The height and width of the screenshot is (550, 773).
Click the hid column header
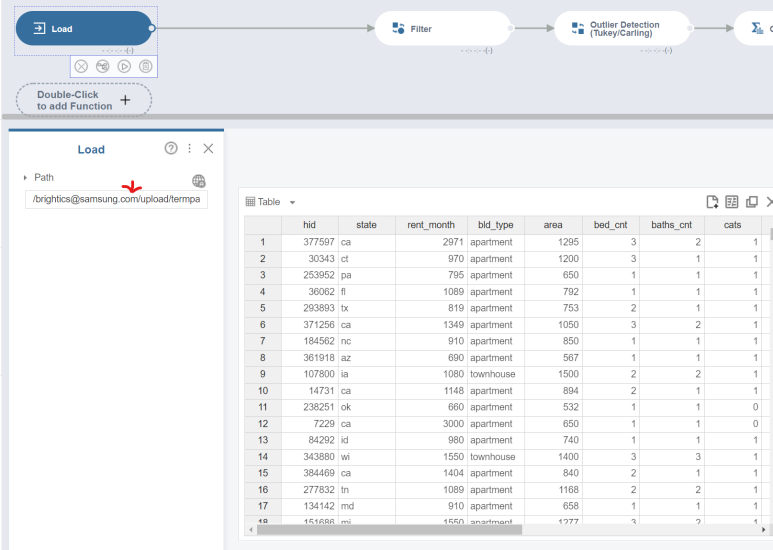310,225
